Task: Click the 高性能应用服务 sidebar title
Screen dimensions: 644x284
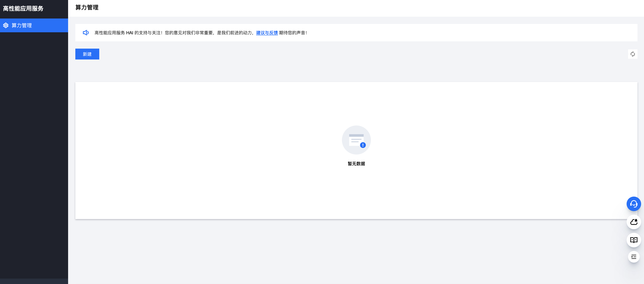Action: (x=23, y=9)
